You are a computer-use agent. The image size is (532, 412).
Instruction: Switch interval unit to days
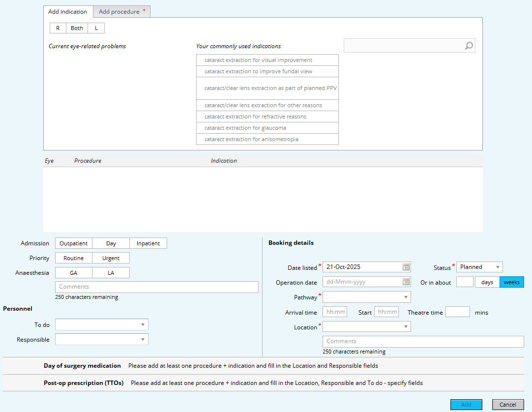pyautogui.click(x=487, y=282)
